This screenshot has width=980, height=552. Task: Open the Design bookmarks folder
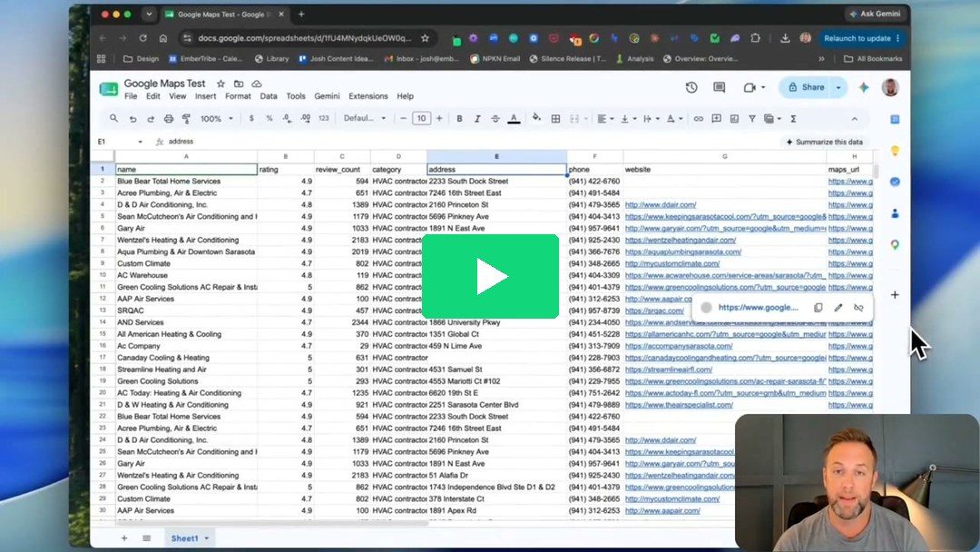click(x=142, y=59)
